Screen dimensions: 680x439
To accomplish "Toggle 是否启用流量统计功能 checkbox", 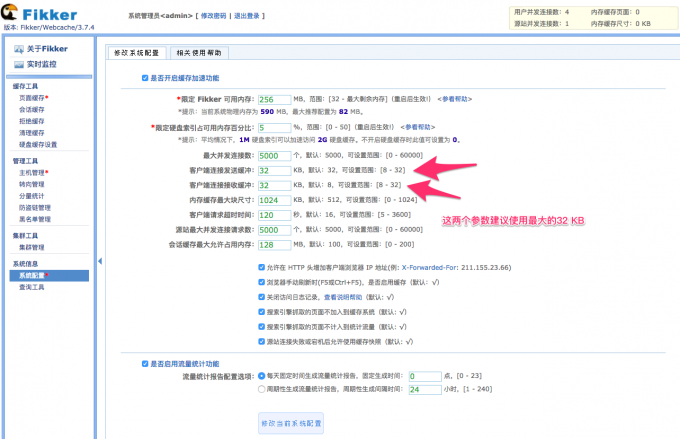I will [145, 364].
